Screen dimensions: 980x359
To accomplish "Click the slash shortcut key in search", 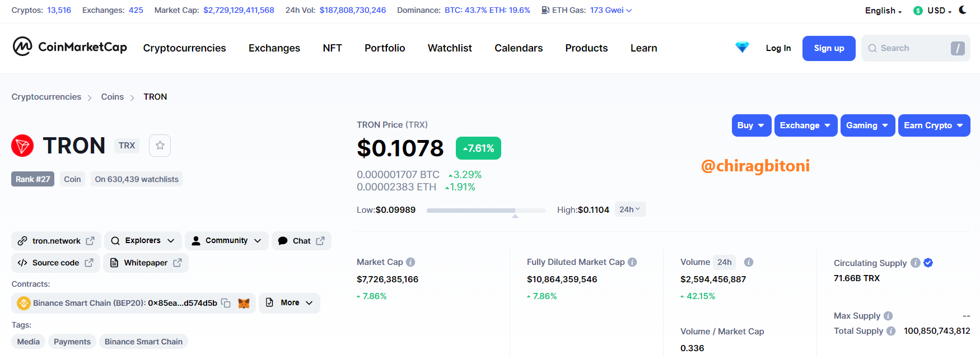I will click(x=958, y=48).
